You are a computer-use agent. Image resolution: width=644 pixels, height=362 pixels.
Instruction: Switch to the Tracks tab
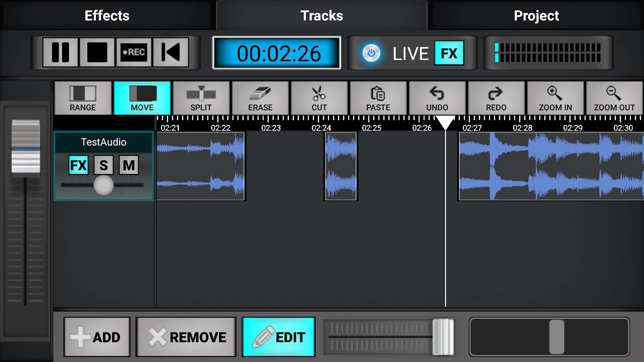[322, 16]
